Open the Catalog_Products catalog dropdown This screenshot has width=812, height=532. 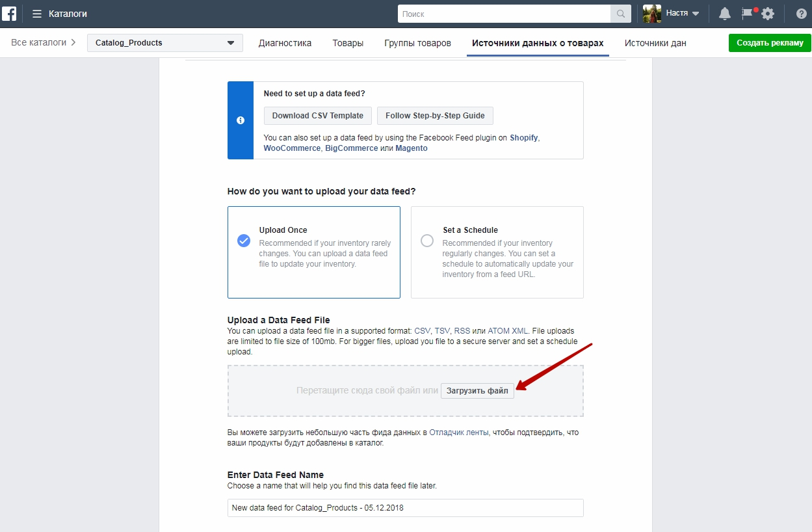point(165,43)
